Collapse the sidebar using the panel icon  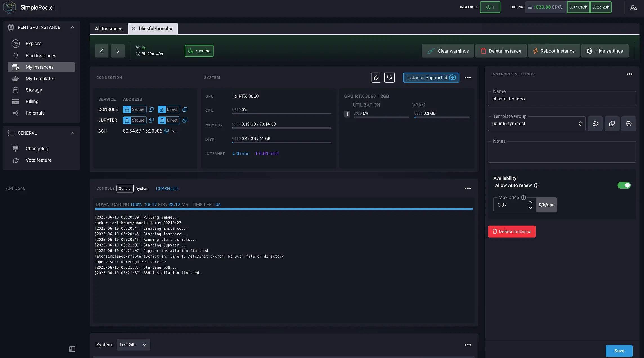(x=72, y=349)
